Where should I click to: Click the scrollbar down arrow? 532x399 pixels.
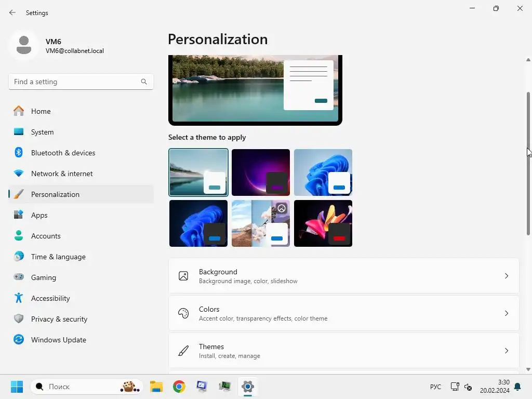click(x=528, y=369)
